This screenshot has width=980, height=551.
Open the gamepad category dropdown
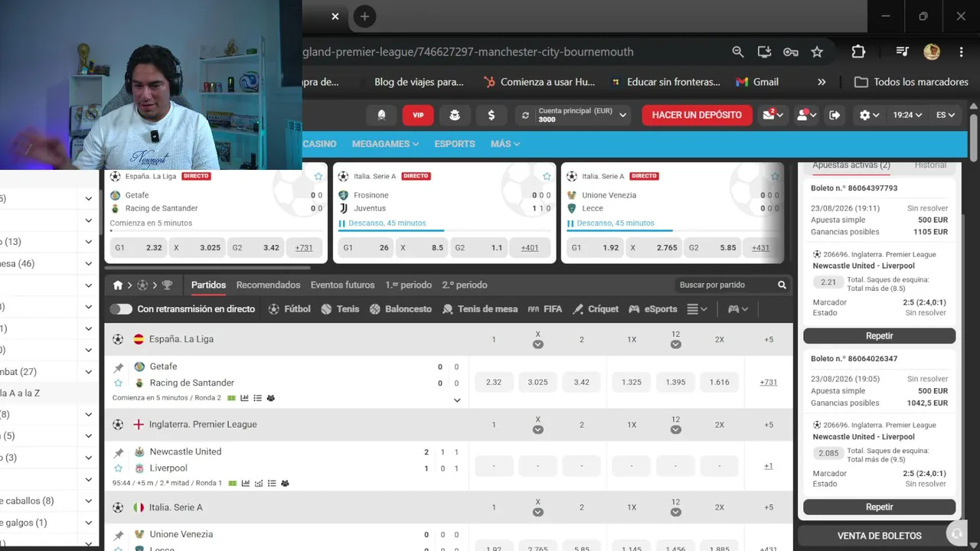tap(738, 309)
